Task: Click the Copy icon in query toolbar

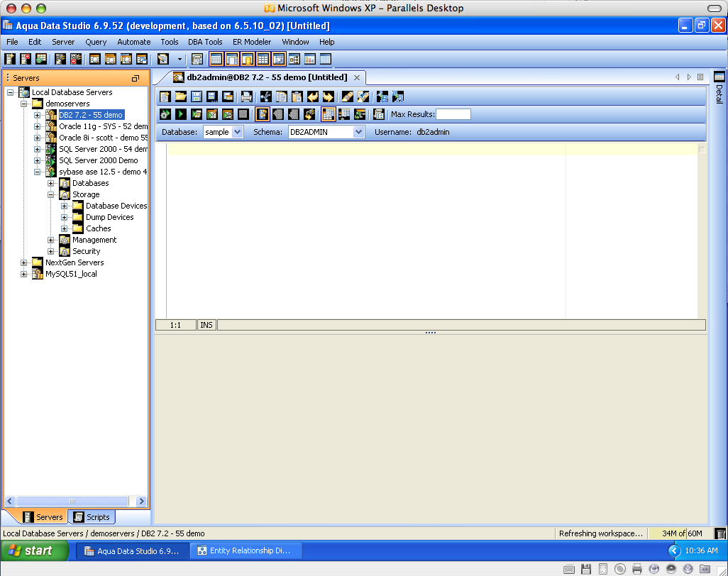Action: [282, 96]
